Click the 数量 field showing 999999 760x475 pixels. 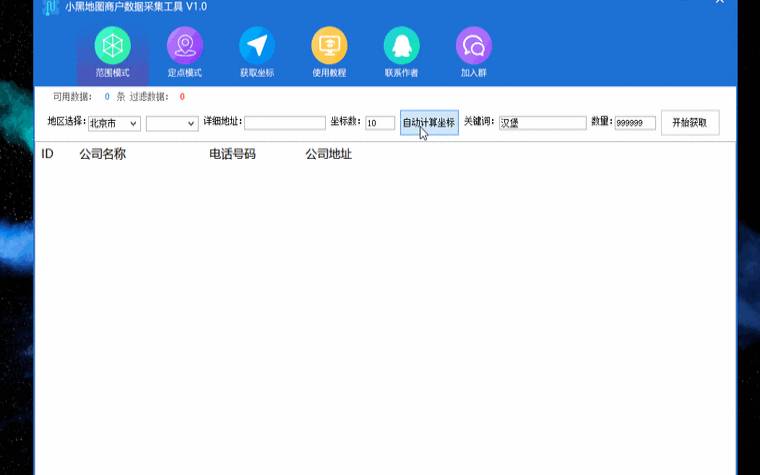point(635,123)
